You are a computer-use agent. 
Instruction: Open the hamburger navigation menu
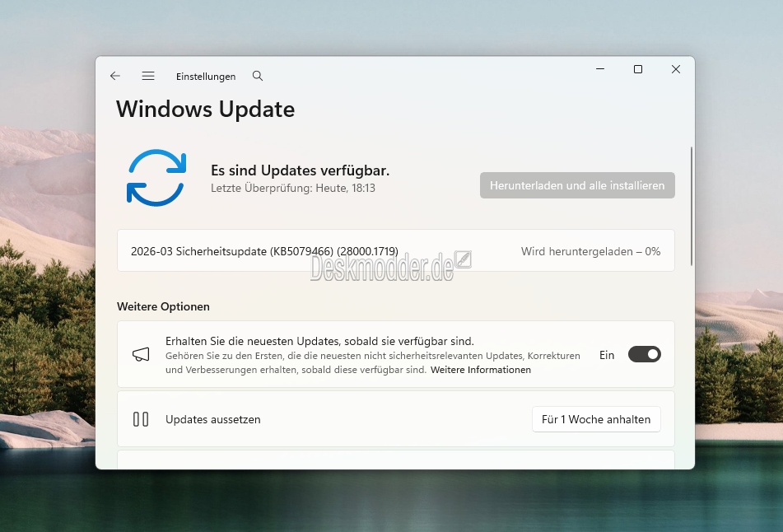click(148, 76)
